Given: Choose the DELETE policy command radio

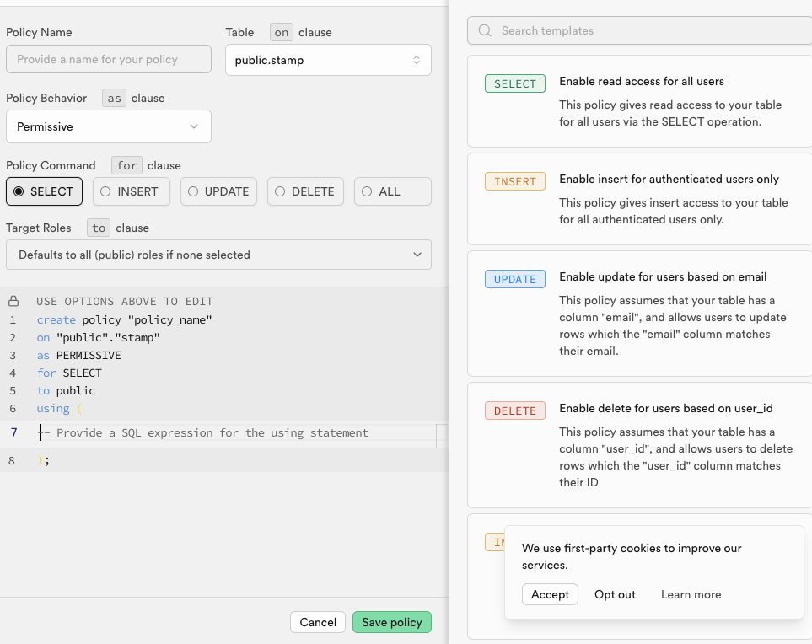Looking at the screenshot, I should pos(305,191).
